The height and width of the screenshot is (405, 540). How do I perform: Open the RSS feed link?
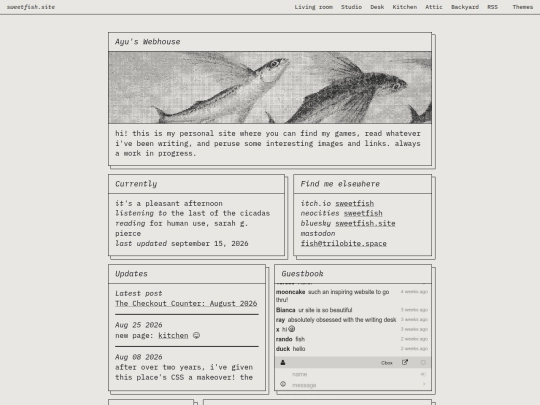pyautogui.click(x=492, y=7)
